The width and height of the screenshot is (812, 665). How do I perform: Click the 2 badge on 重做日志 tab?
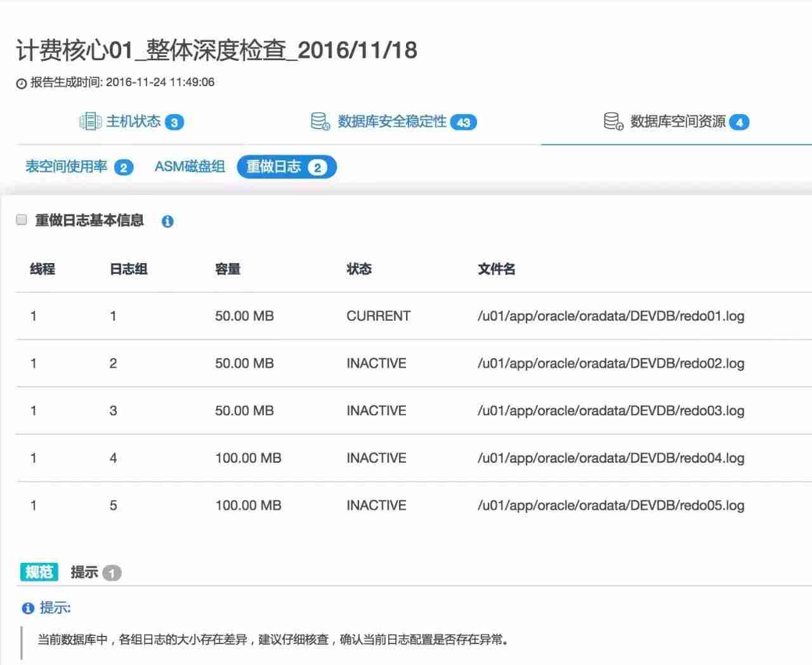coord(317,167)
